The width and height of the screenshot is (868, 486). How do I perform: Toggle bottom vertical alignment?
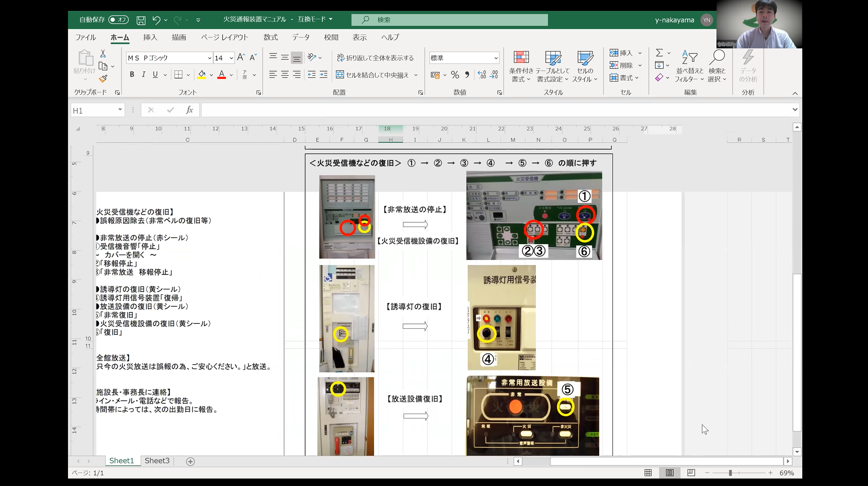(296, 58)
